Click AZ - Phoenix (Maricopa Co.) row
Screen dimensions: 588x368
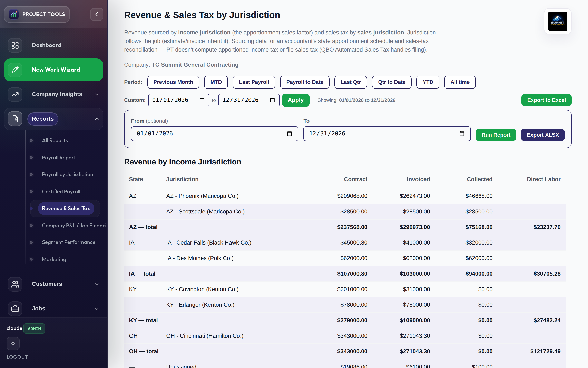coord(345,196)
